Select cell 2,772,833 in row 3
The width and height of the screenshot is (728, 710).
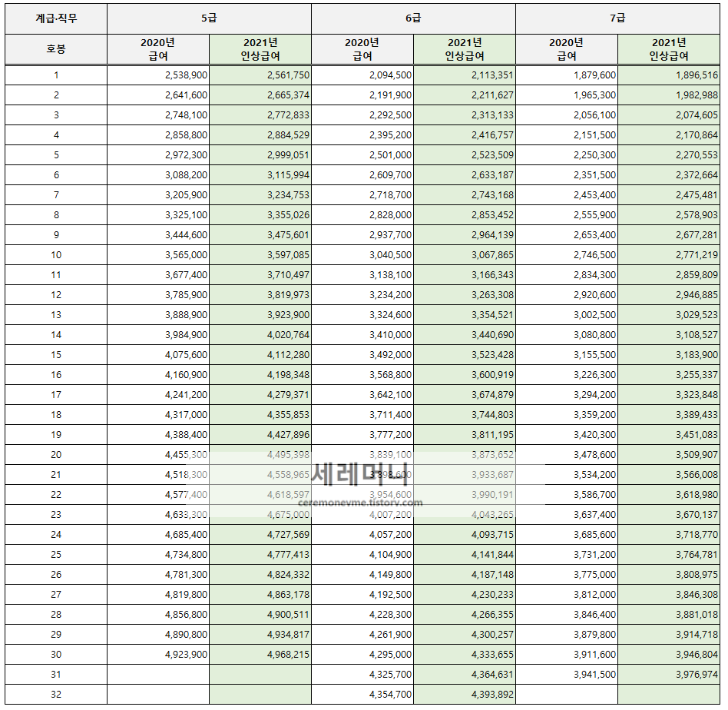[260, 115]
